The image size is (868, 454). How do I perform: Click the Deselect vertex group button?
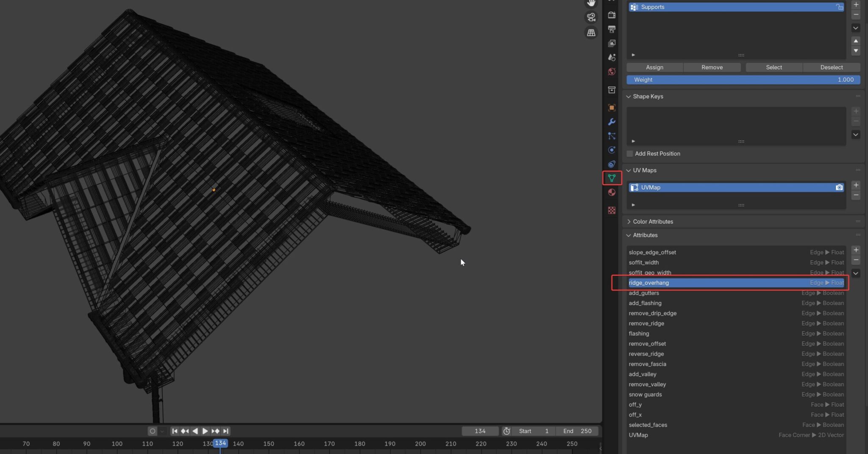(x=831, y=67)
